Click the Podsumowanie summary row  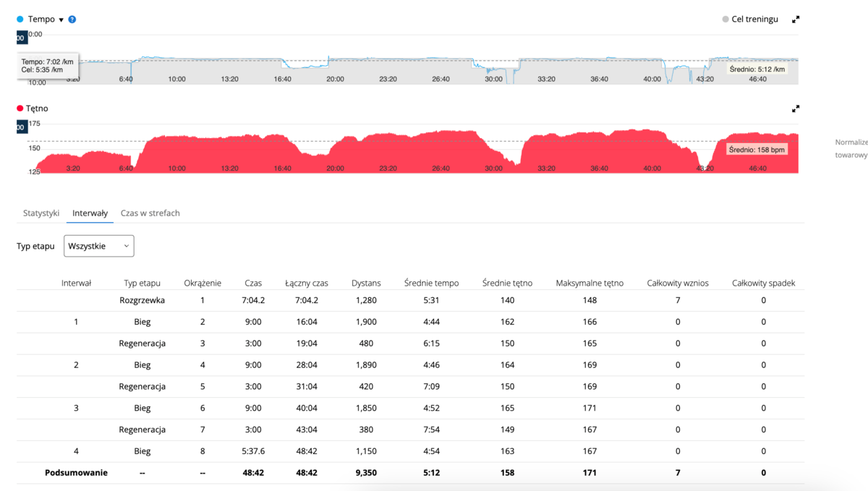(76, 473)
